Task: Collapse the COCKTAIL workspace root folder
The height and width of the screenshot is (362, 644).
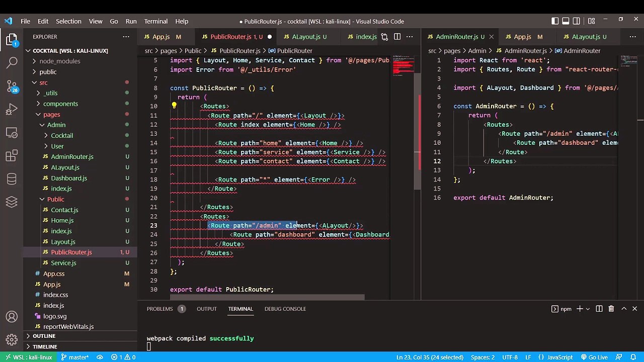Action: pyautogui.click(x=70, y=51)
